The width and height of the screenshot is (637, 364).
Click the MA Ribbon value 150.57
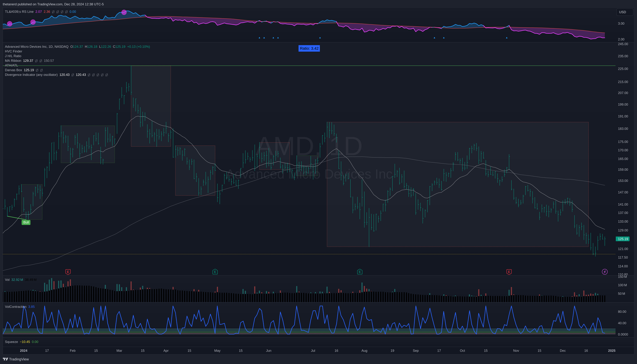pyautogui.click(x=49, y=61)
